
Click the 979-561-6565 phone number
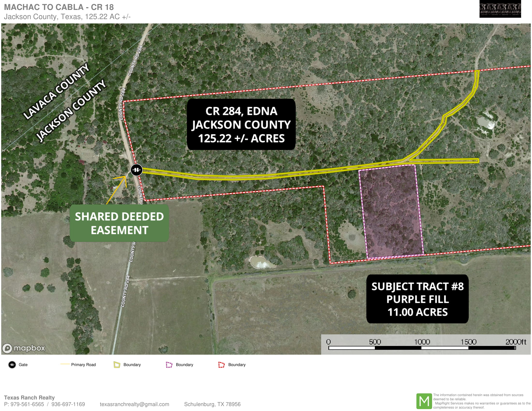point(27,404)
